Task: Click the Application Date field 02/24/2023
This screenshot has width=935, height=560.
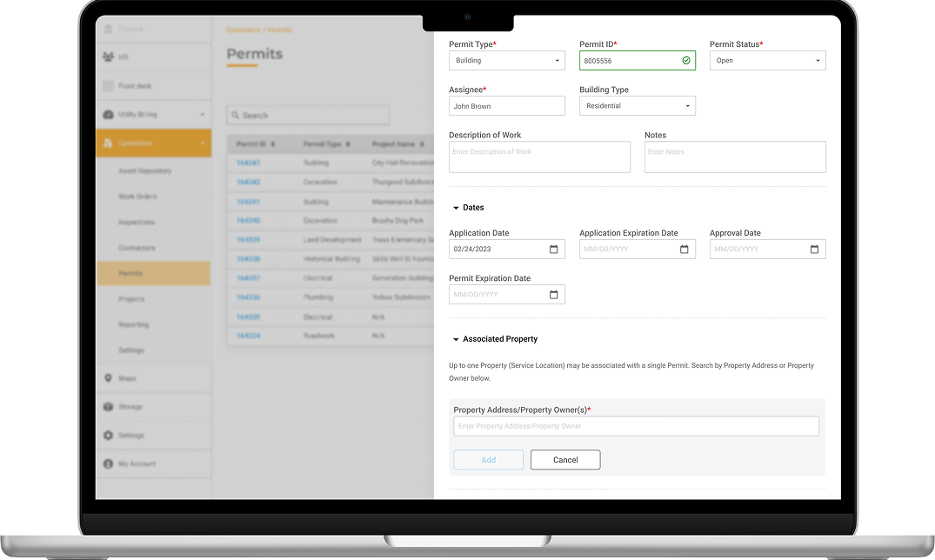Action: click(507, 250)
